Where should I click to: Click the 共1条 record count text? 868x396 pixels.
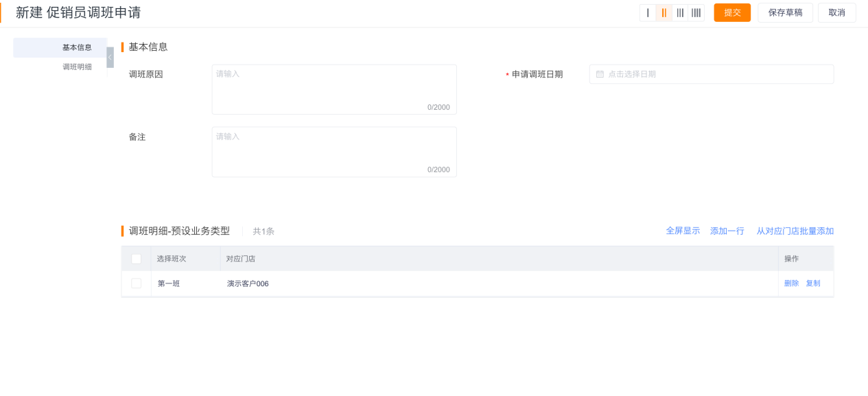pos(263,231)
